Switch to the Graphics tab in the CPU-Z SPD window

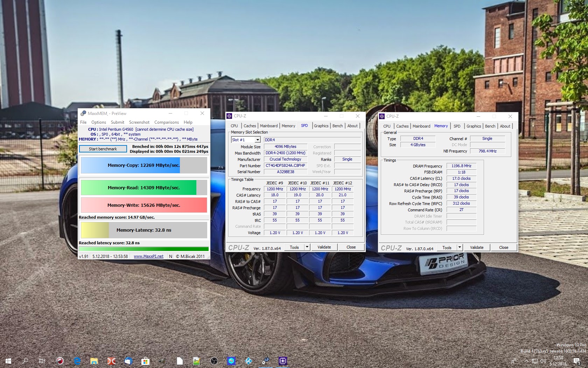321,126
